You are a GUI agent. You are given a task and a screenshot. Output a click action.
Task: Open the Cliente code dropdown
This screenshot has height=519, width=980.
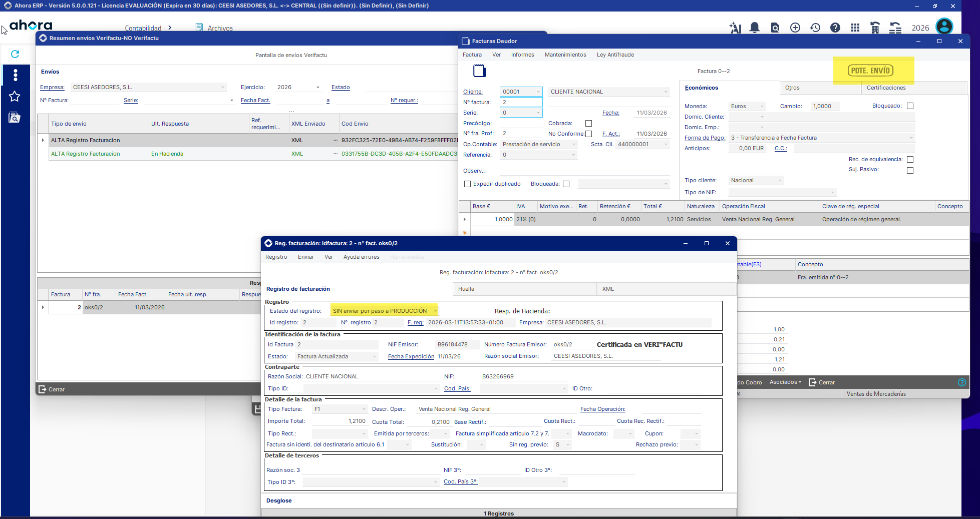[x=538, y=92]
